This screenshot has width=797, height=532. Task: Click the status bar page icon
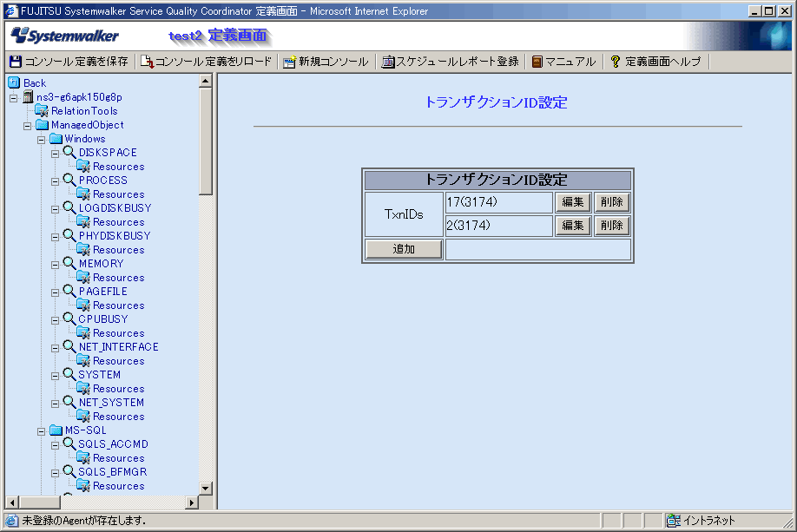click(12, 521)
